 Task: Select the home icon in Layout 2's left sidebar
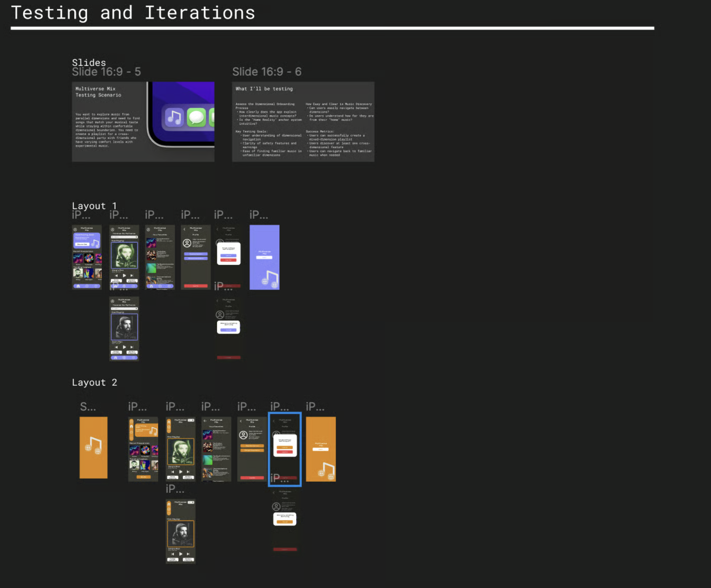pyautogui.click(x=131, y=426)
